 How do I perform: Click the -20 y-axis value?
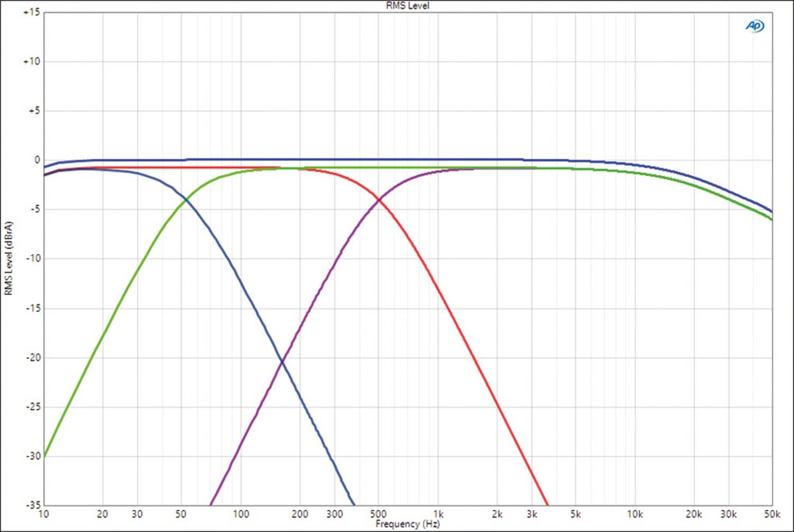coord(32,357)
